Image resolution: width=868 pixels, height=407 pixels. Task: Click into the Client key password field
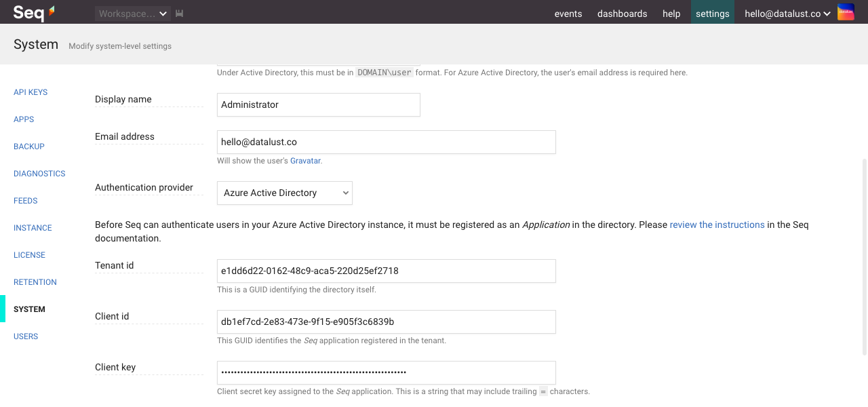pyautogui.click(x=387, y=372)
